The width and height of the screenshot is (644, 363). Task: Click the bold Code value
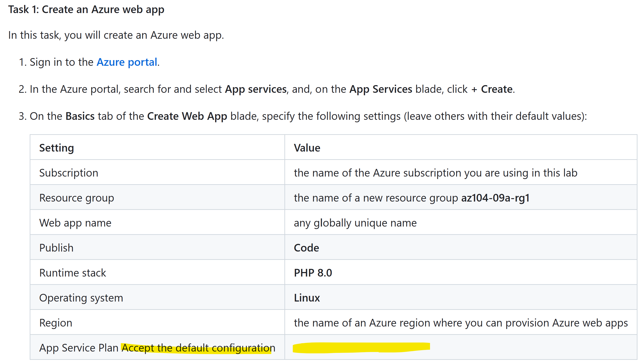(x=306, y=248)
